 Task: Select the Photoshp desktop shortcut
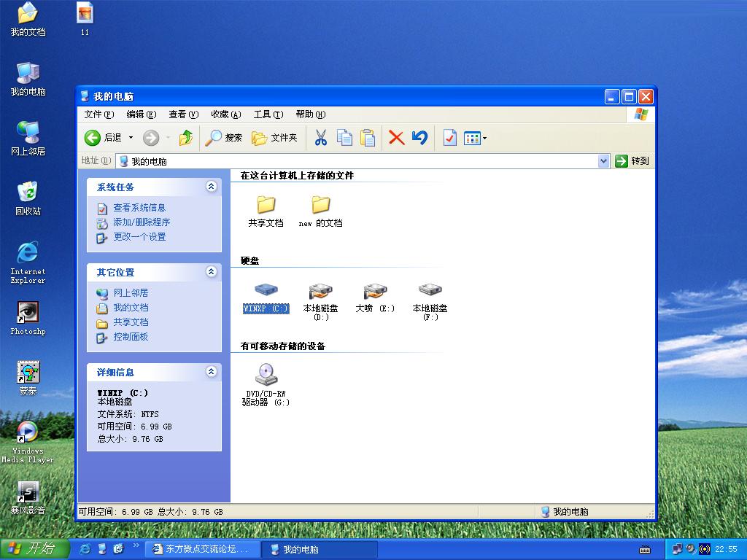[28, 318]
